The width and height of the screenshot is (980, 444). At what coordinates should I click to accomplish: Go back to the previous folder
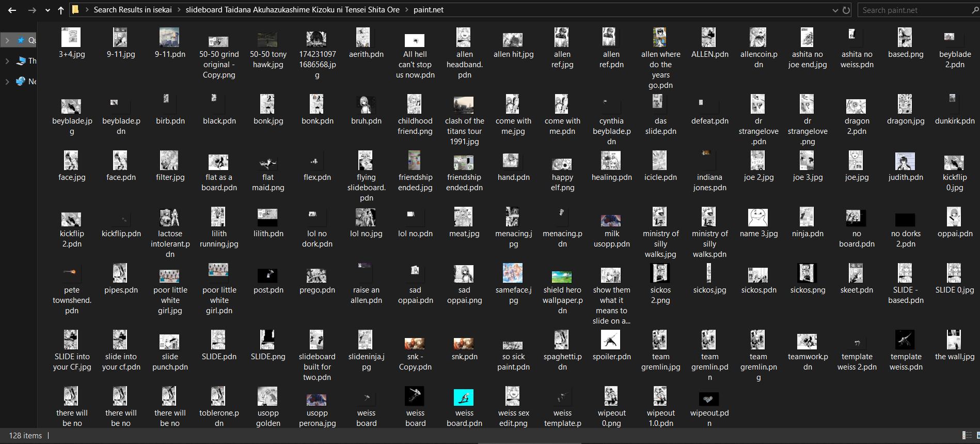[12, 10]
